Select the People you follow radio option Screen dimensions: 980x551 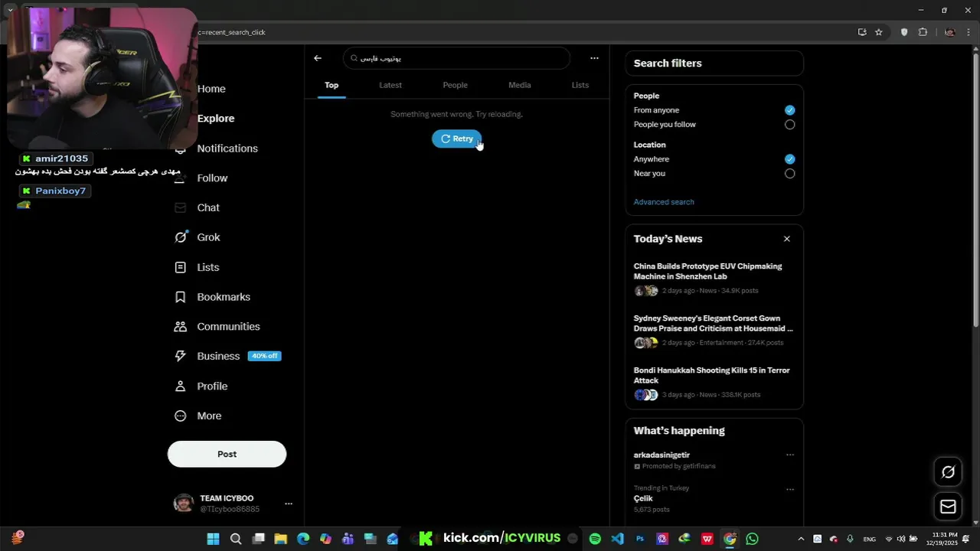tap(789, 125)
